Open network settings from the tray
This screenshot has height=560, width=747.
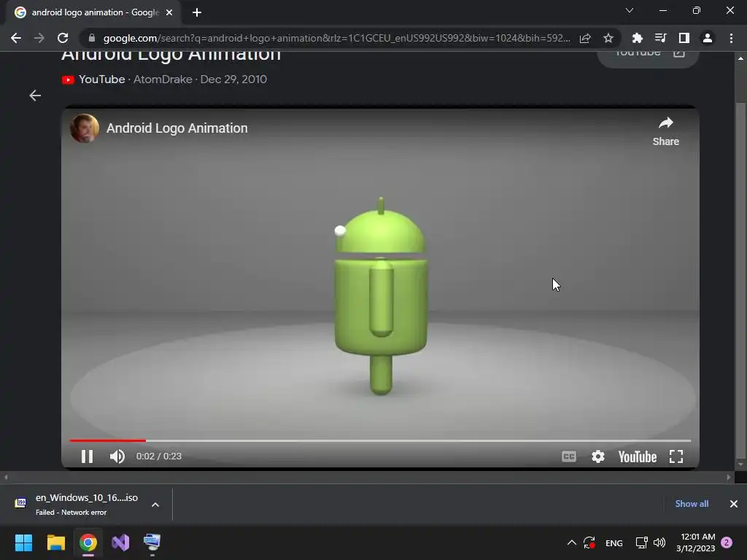coord(641,542)
